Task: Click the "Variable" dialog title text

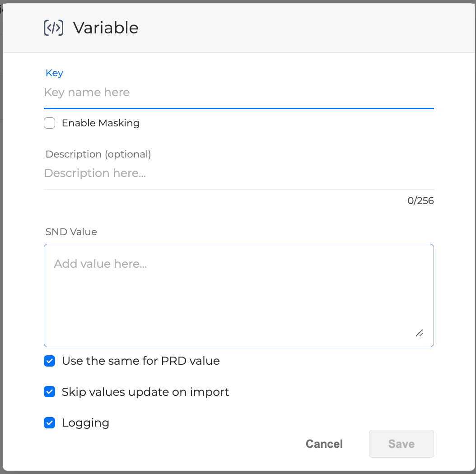Action: [106, 28]
